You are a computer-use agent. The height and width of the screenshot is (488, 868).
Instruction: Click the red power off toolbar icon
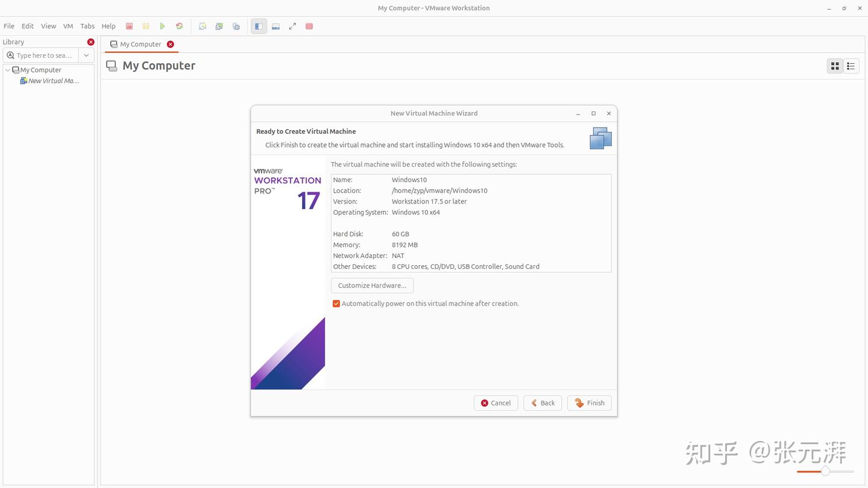(x=129, y=27)
